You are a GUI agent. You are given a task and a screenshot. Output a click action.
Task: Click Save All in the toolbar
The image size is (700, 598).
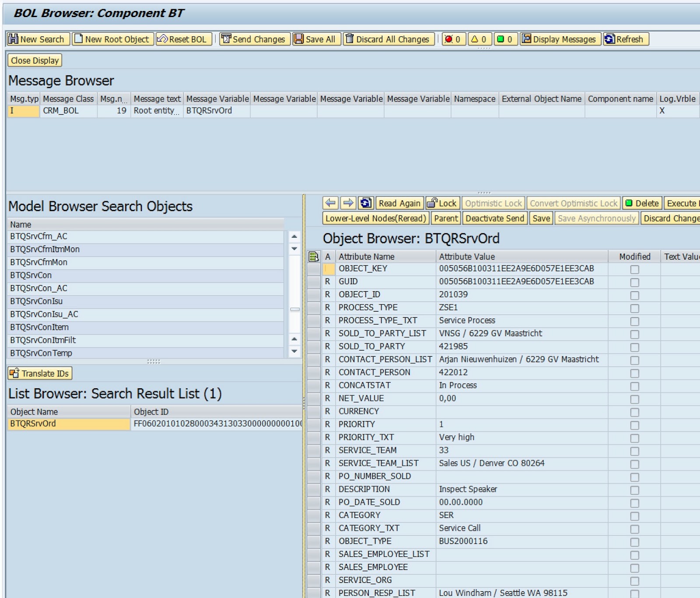coord(316,39)
